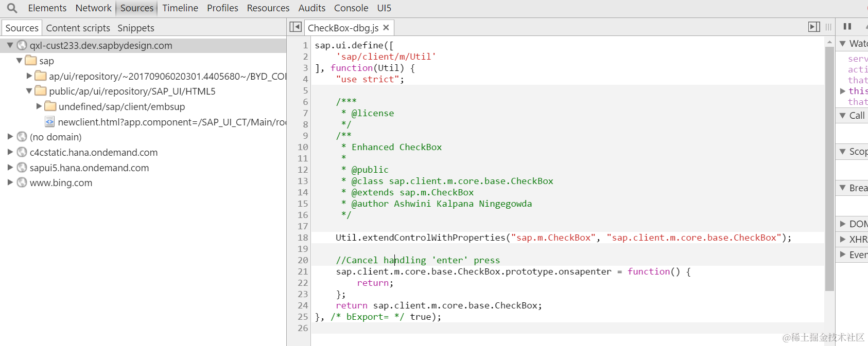Click the newclient.html document icon
Screen dimensions: 868x346
[x=50, y=122]
